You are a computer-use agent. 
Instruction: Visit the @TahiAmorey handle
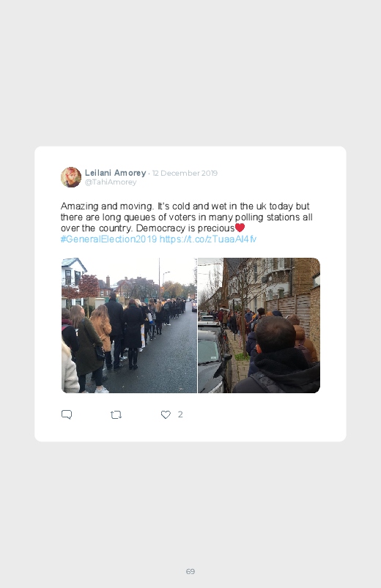[x=111, y=182]
